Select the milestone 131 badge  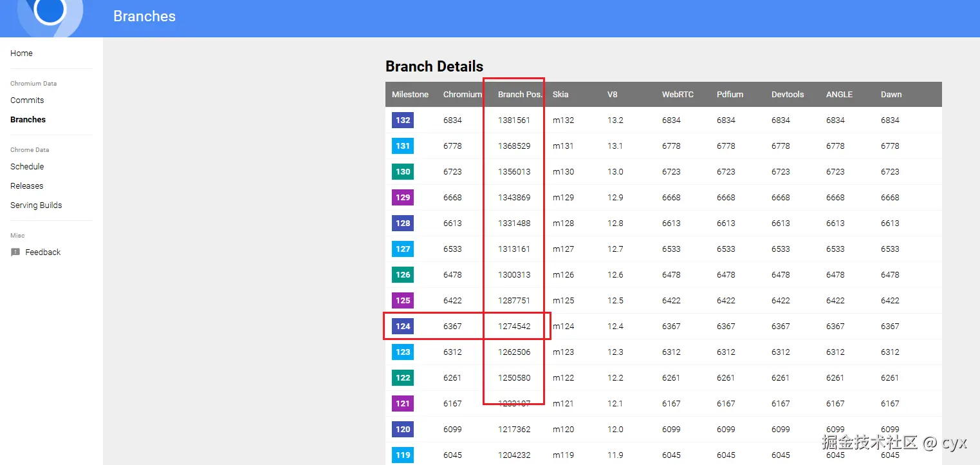403,146
